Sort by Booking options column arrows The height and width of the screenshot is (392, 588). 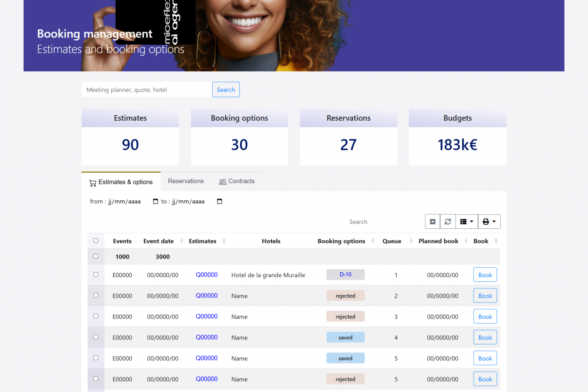[373, 241]
